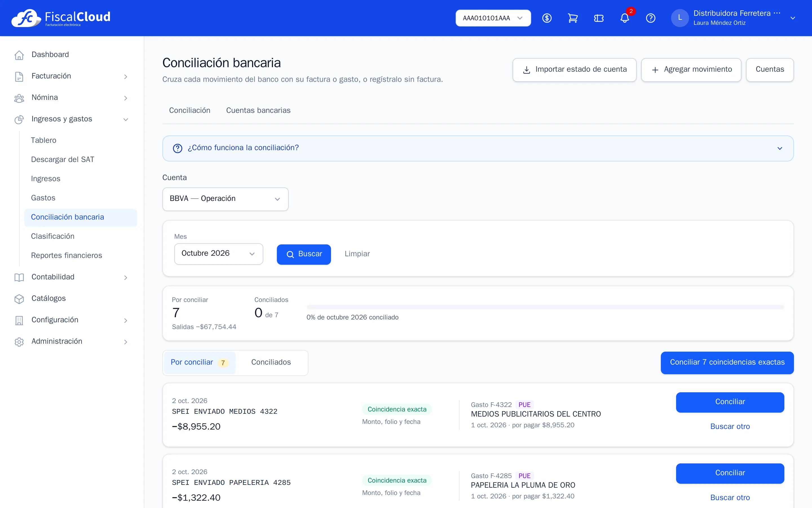Expand the Nómina menu chevron
This screenshot has width=812, height=508.
pyautogui.click(x=125, y=98)
